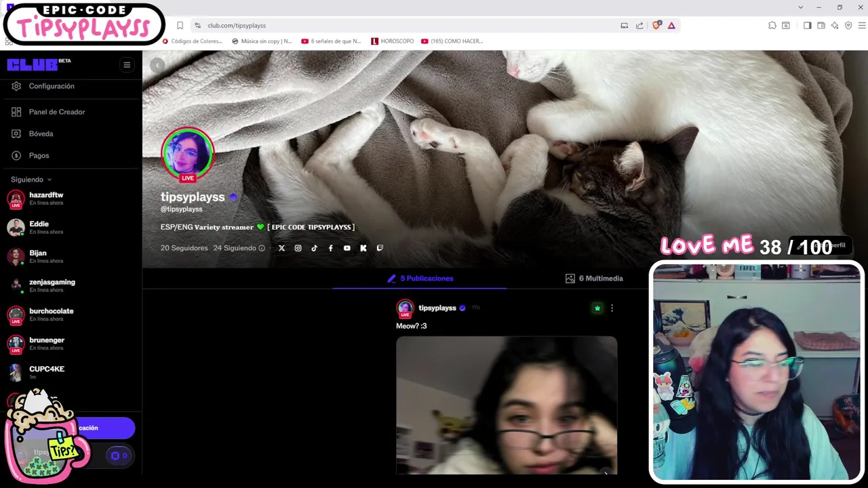Open the Brave VPN shield icon
This screenshot has height=488, width=868.
[848, 26]
